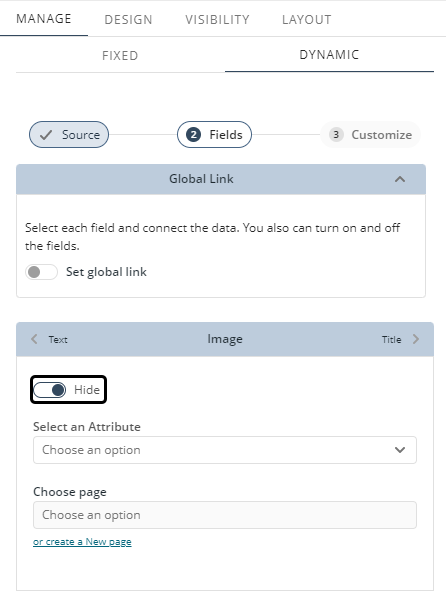The height and width of the screenshot is (605, 446).
Task: Open the Visibility tab
Action: click(217, 20)
